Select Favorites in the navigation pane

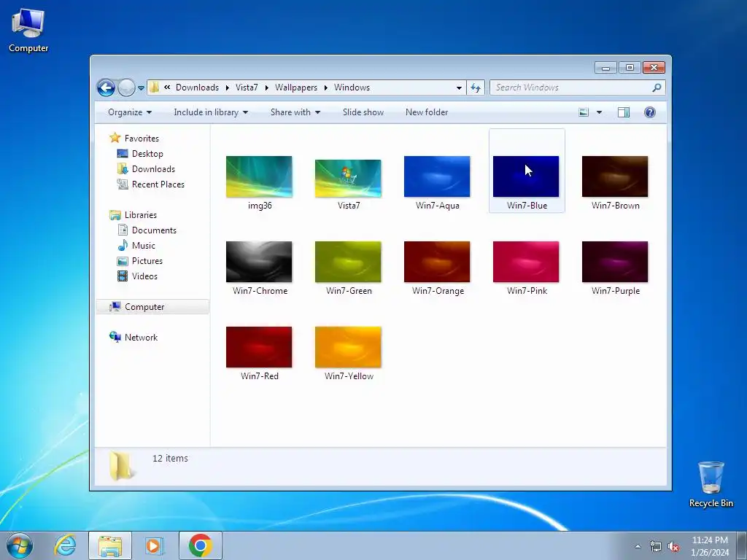click(x=142, y=139)
